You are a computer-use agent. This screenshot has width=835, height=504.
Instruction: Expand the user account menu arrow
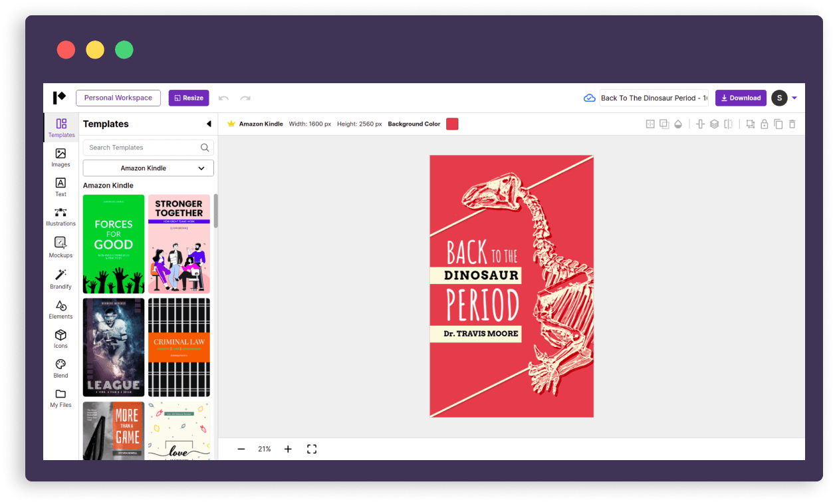[794, 98]
